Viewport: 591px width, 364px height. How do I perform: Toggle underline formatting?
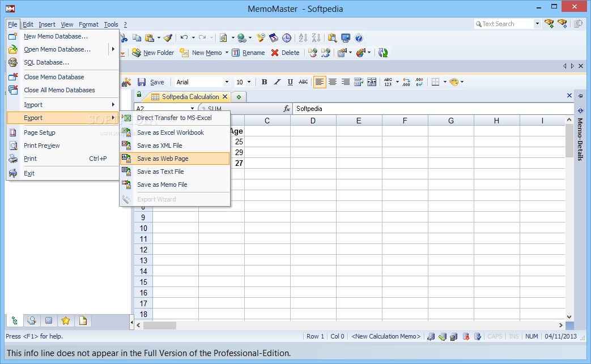point(290,82)
